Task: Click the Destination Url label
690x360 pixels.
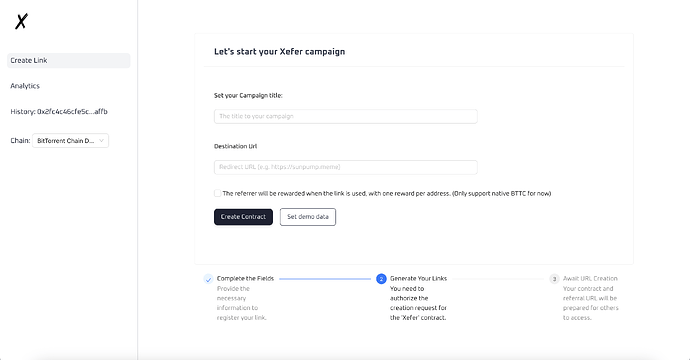Action: pos(235,146)
